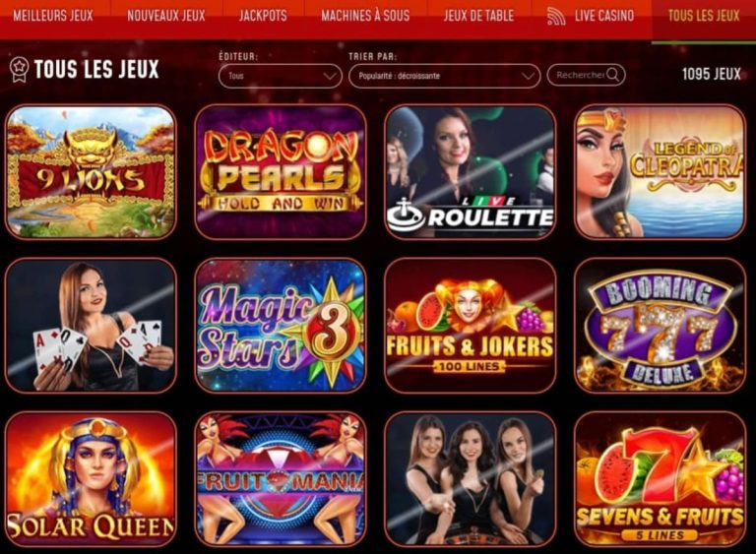The image size is (756, 554).
Task: Select the Machines à Sous tab
Action: tap(365, 16)
